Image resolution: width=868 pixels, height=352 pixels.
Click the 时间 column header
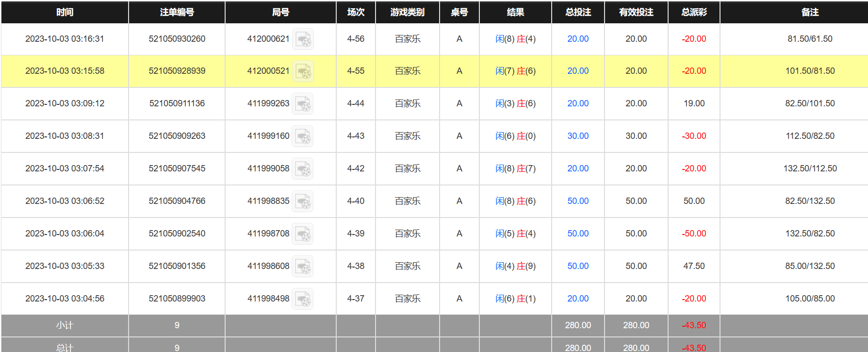[65, 12]
